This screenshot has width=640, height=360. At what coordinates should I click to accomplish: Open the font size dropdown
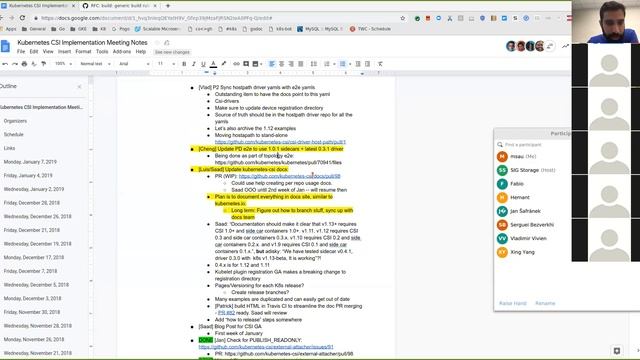(x=166, y=64)
